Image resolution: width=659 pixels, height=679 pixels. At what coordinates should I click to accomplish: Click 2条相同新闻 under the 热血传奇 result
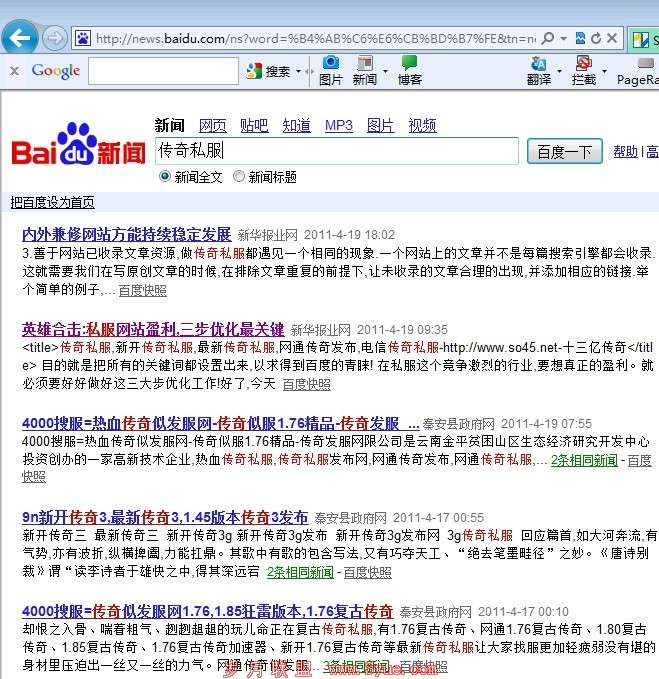point(584,460)
